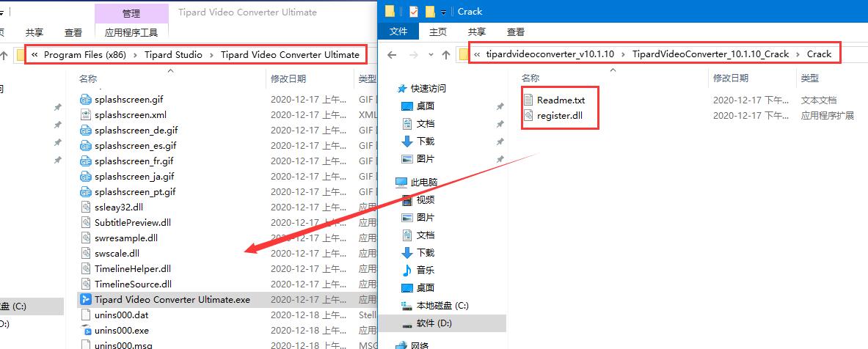This screenshot has width=868, height=349.
Task: Open 网络 in the navigation pane
Action: pos(419,345)
